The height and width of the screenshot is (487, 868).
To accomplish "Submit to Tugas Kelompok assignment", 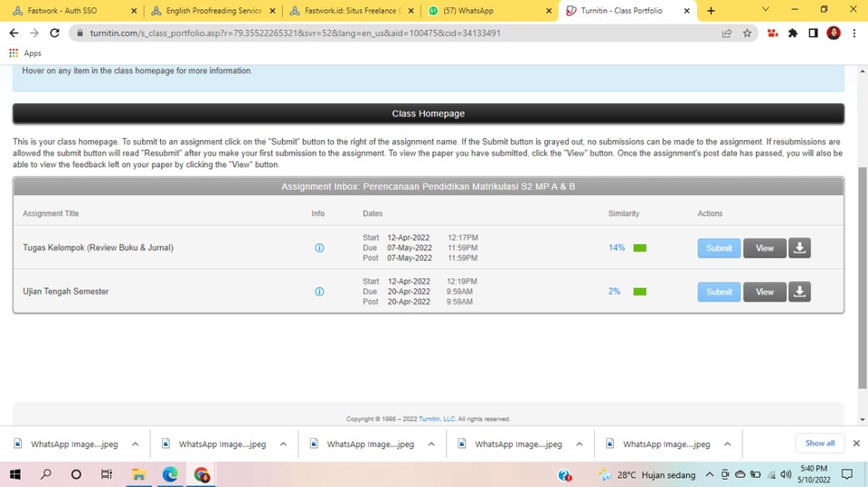I will [719, 248].
